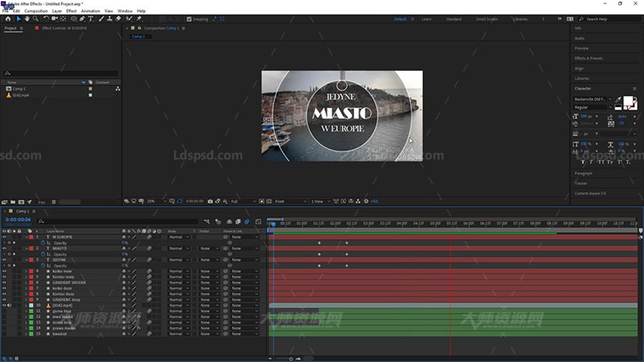Switch to the Learn workspace
Viewport: 644px width, 362px height.
(x=427, y=19)
